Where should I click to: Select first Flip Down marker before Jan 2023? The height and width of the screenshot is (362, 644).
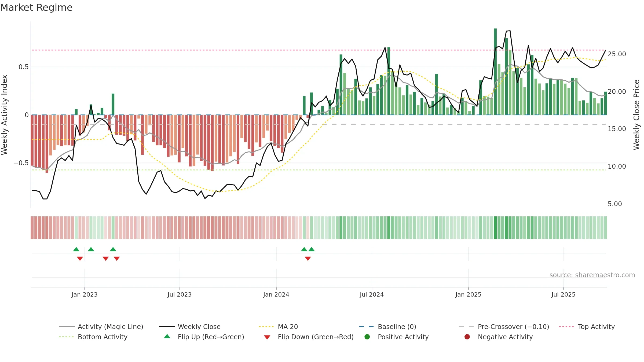[x=80, y=258]
